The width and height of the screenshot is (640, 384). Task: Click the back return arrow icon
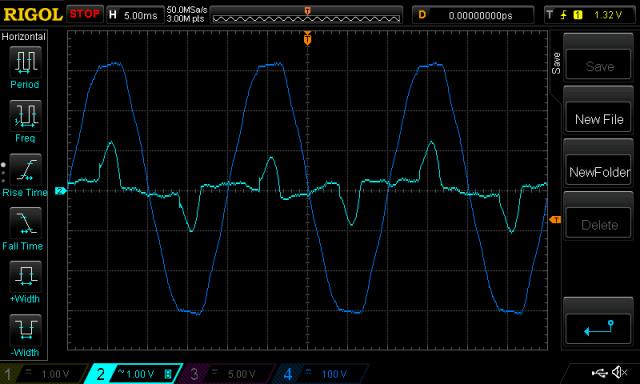(598, 328)
